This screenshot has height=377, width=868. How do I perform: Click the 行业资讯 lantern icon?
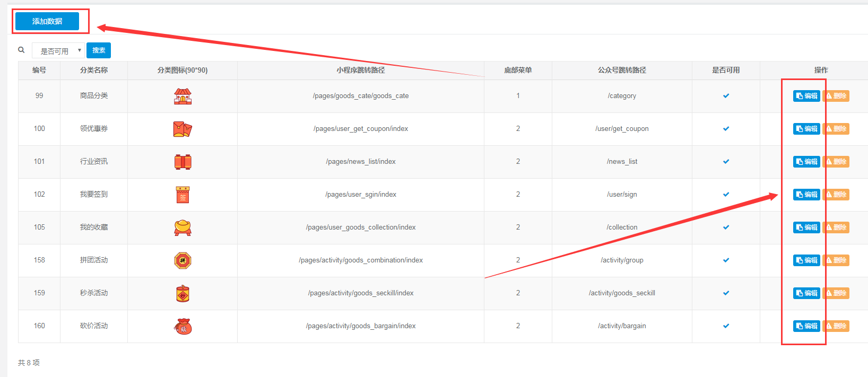183,162
